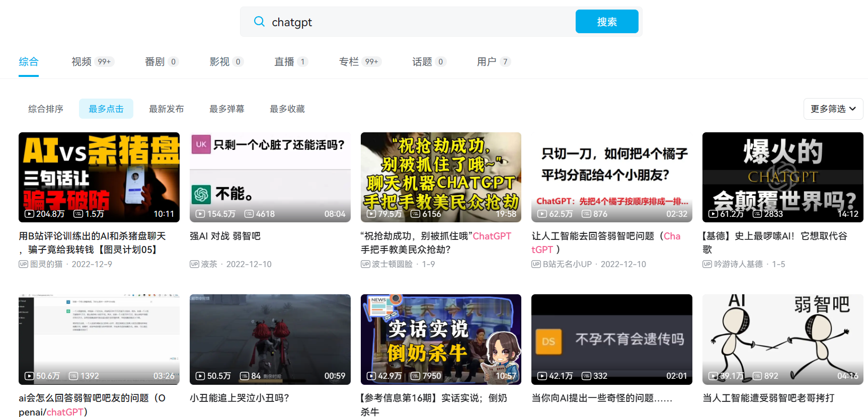
Task: Open the 影视 tab
Action: click(x=226, y=61)
